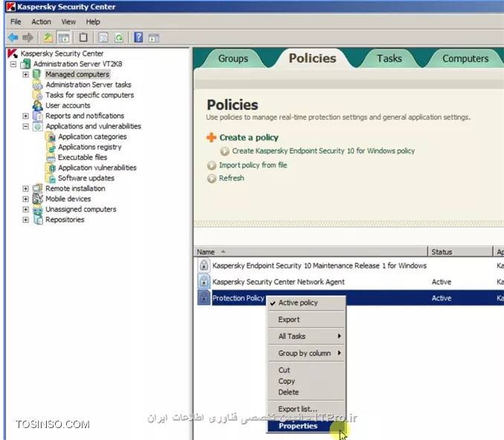Choose Export list... in context menu

pos(307,409)
